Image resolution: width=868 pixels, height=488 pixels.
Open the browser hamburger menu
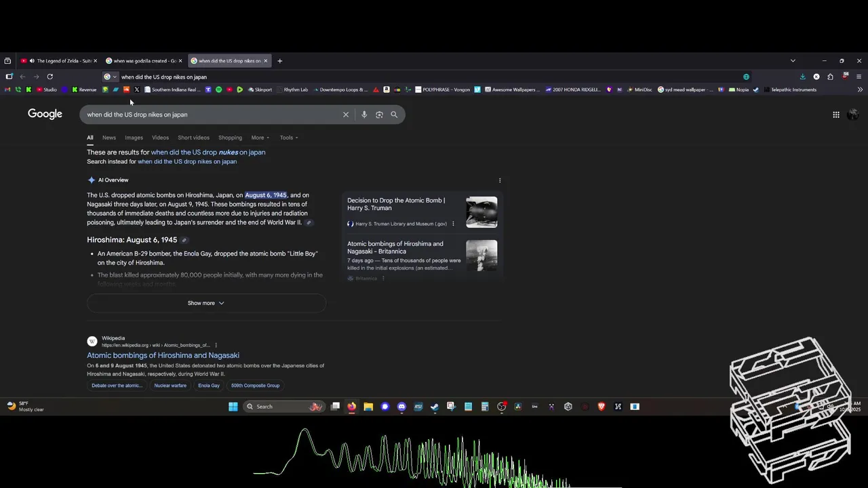(859, 77)
